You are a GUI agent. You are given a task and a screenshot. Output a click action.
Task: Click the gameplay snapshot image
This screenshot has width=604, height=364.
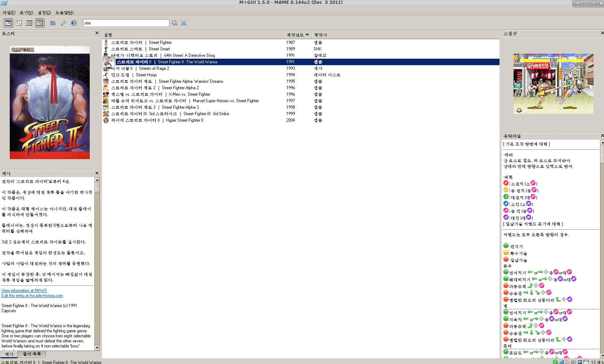(553, 84)
